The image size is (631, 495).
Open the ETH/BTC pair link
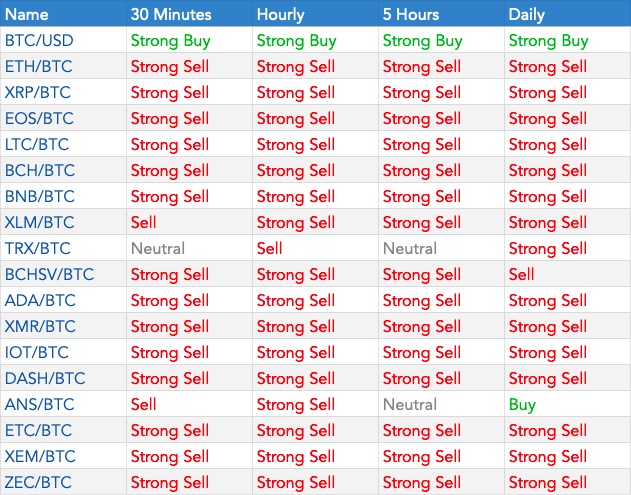tap(38, 67)
